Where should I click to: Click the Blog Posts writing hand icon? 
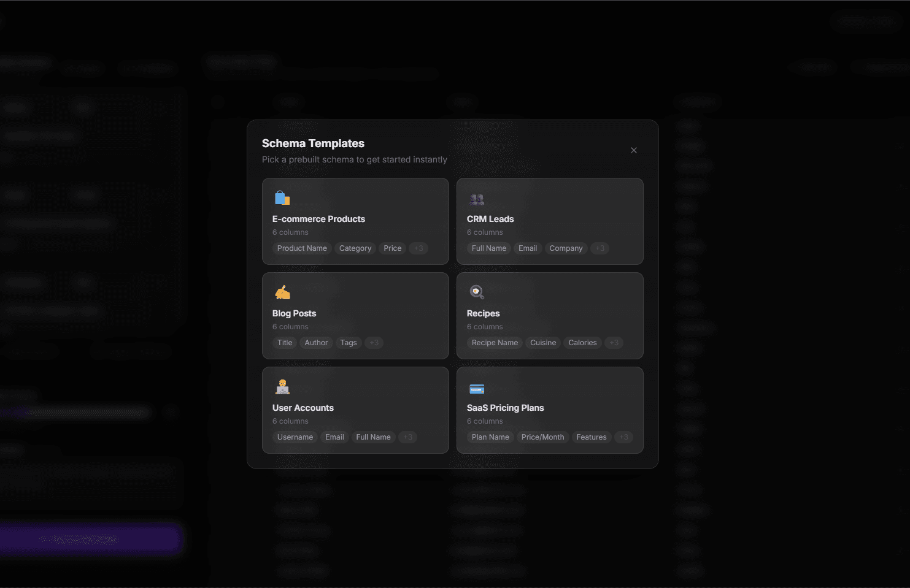(x=282, y=292)
